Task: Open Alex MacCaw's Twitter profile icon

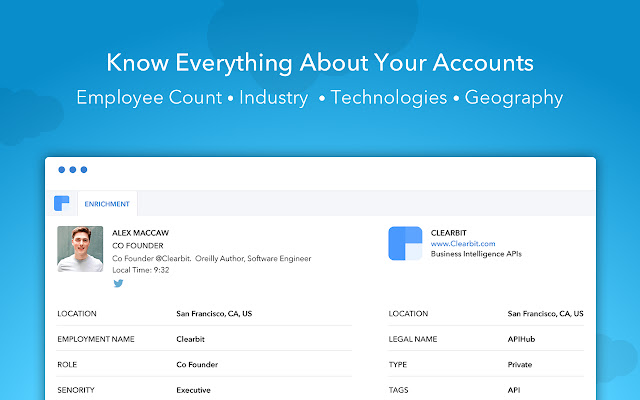Action: coord(117,283)
